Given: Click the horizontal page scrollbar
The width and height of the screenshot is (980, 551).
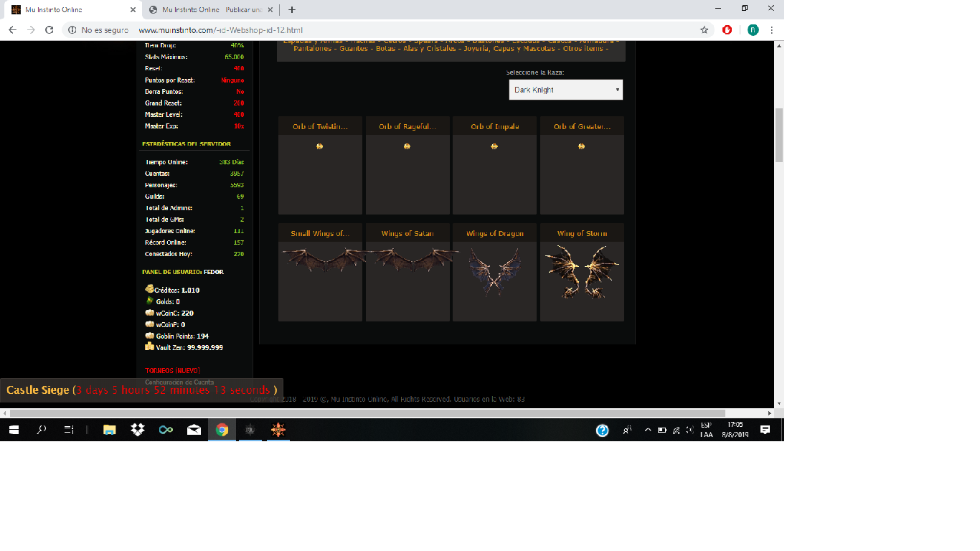Looking at the screenshot, I should click(367, 413).
